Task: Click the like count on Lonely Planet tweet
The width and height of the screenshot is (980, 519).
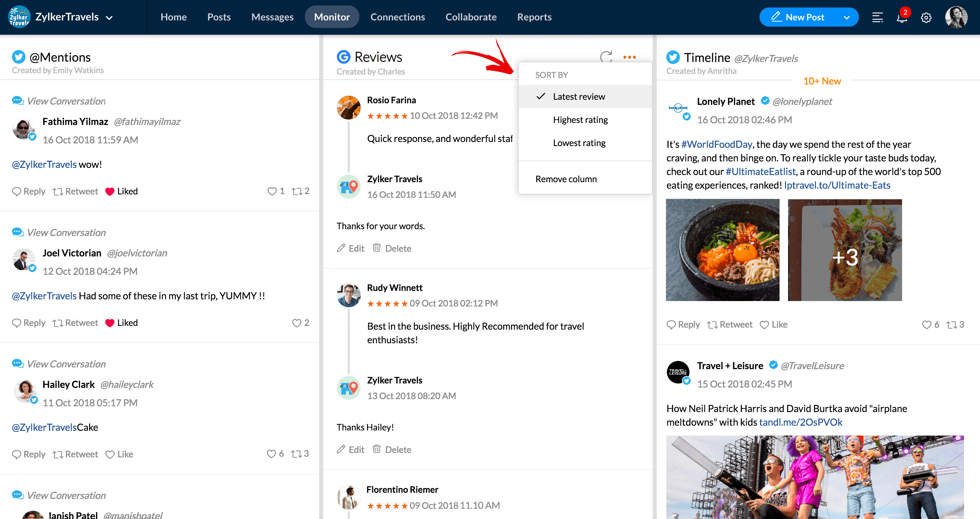Action: click(x=931, y=325)
